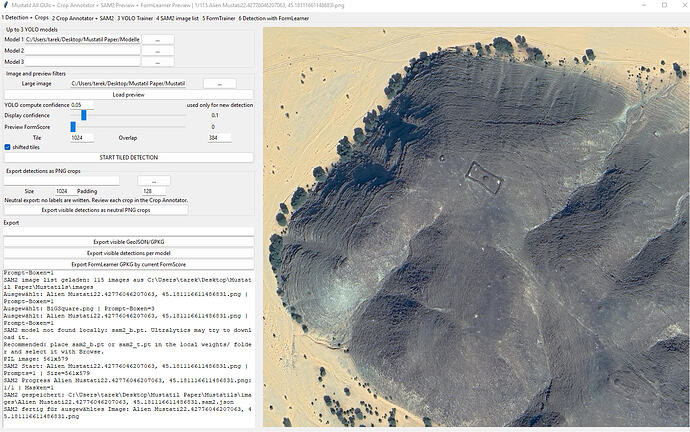This screenshot has height=432, width=690.
Task: Click the Tile size input field
Action: 82,138
